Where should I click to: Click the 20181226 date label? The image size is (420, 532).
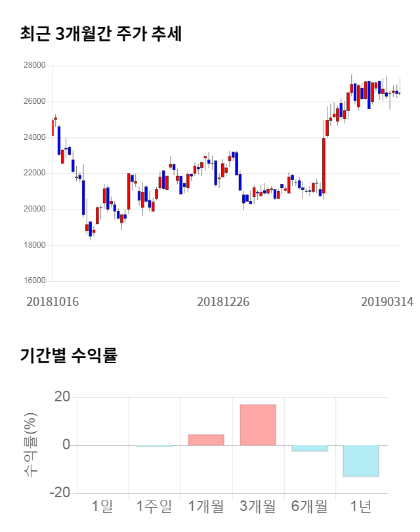tap(223, 301)
